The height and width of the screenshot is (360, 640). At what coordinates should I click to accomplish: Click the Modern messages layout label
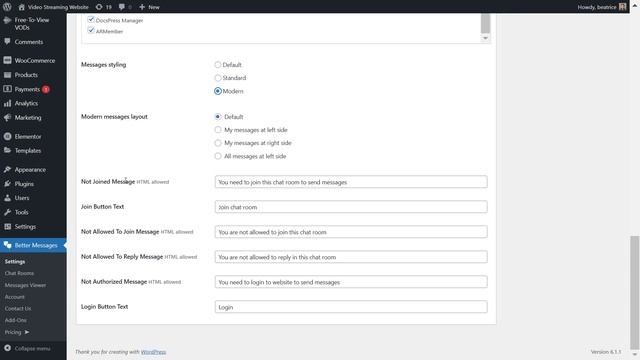coord(114,117)
